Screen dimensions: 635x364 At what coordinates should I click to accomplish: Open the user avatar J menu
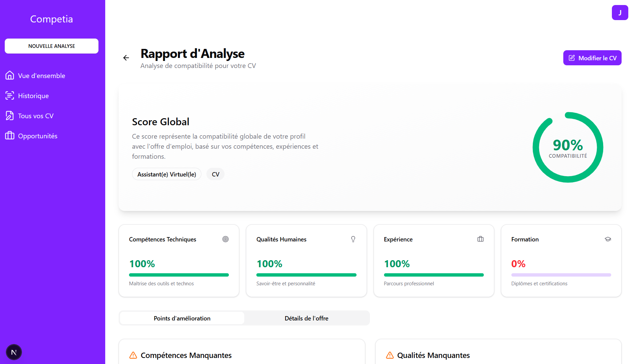pyautogui.click(x=620, y=13)
